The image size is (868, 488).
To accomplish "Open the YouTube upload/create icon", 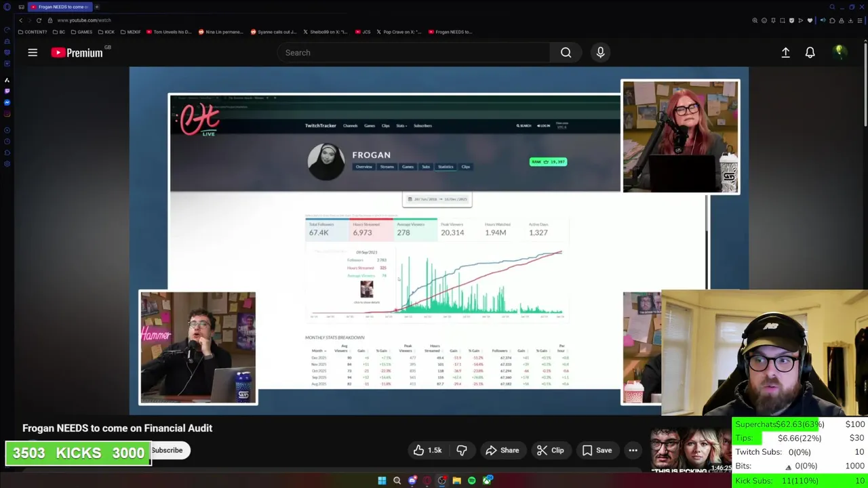I will (785, 52).
